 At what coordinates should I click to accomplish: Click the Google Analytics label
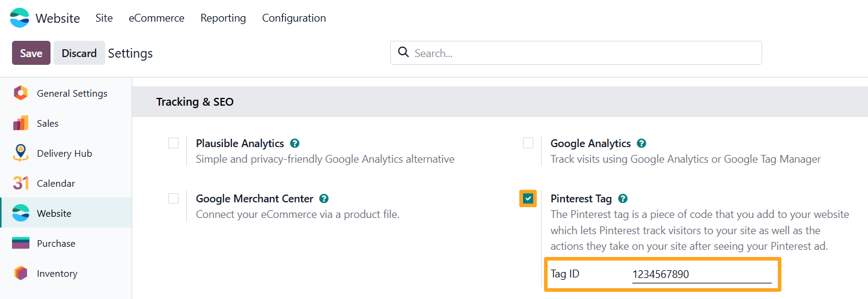591,143
